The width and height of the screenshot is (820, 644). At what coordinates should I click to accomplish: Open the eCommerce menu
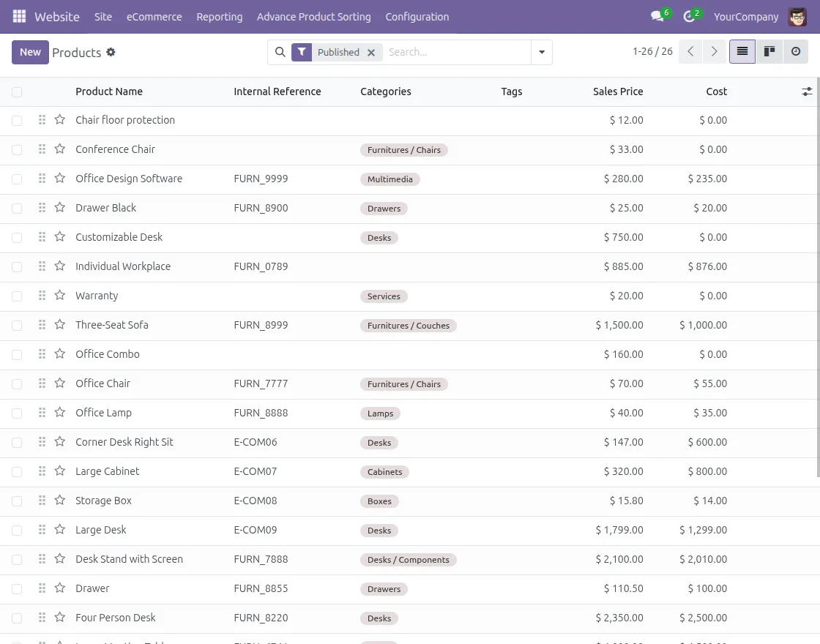(x=154, y=16)
